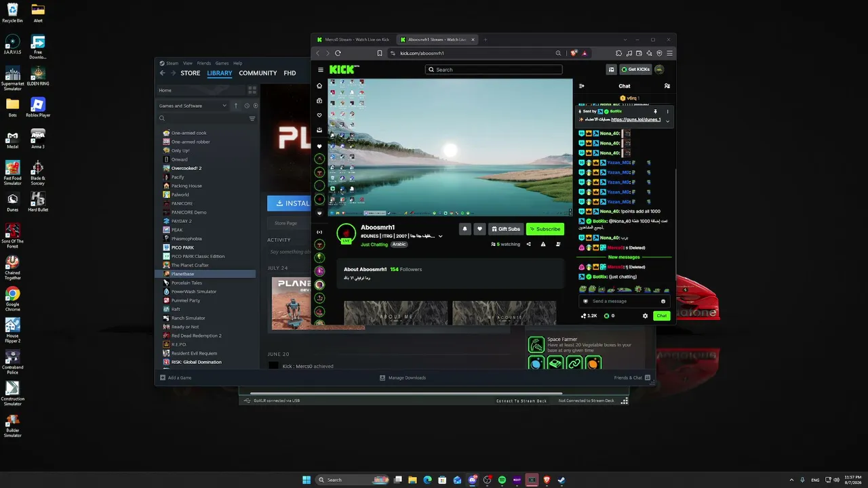This screenshot has height=488, width=868.
Task: Open Roblox Player desktop icon
Action: [x=38, y=106]
